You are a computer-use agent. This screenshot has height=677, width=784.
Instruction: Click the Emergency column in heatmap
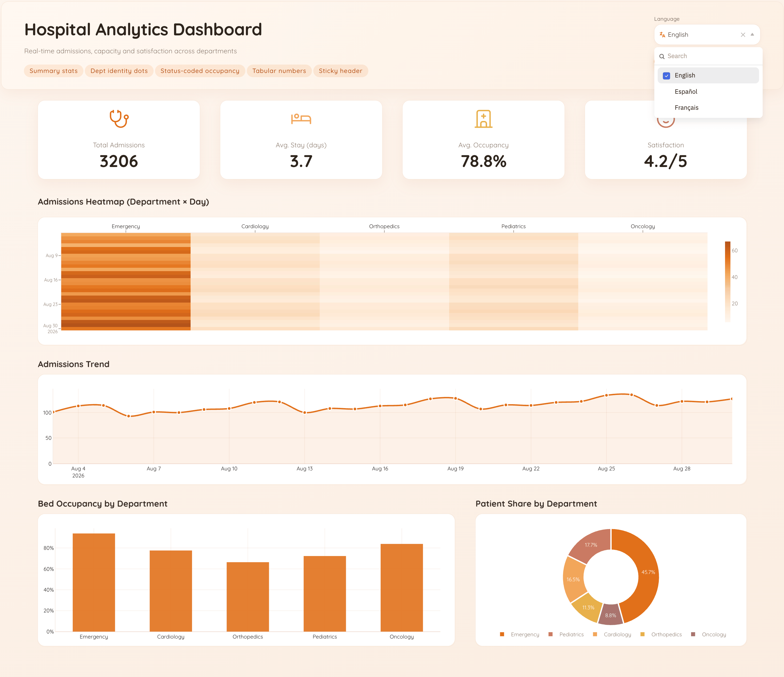(x=126, y=282)
